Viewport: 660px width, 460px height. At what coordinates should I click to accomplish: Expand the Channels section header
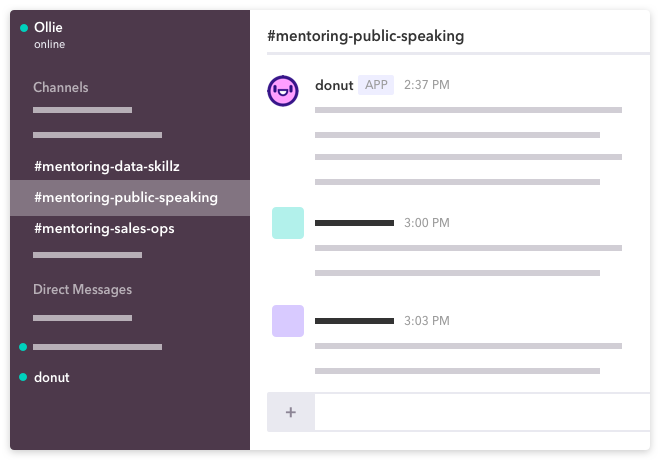(61, 87)
